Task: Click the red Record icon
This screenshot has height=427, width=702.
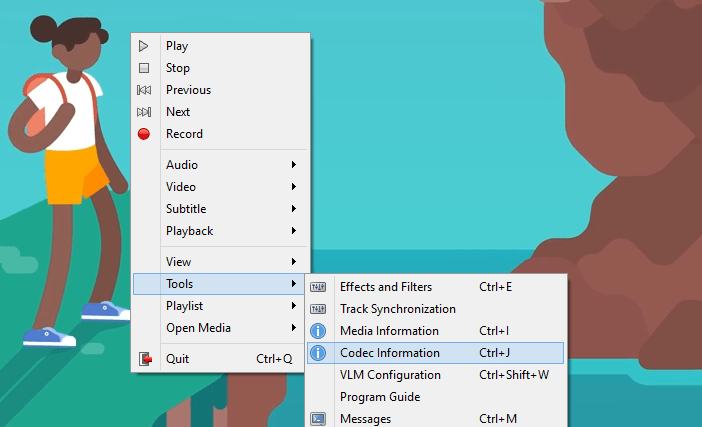Action: click(144, 134)
